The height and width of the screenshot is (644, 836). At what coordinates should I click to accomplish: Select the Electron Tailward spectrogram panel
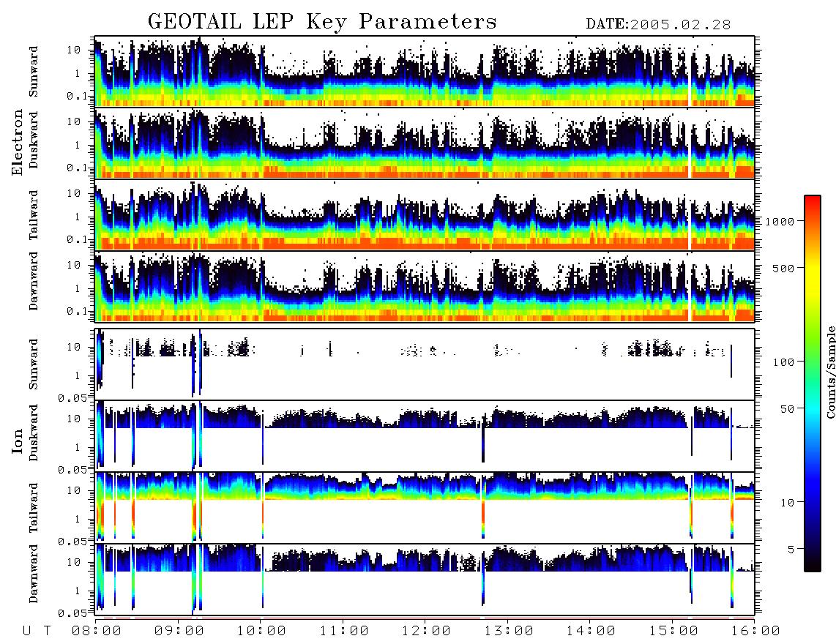tap(425, 215)
